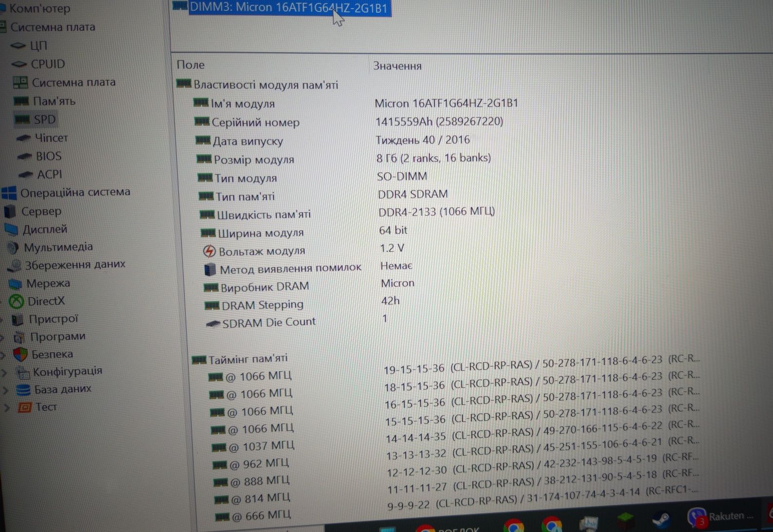Click the Тест icon

[24, 408]
